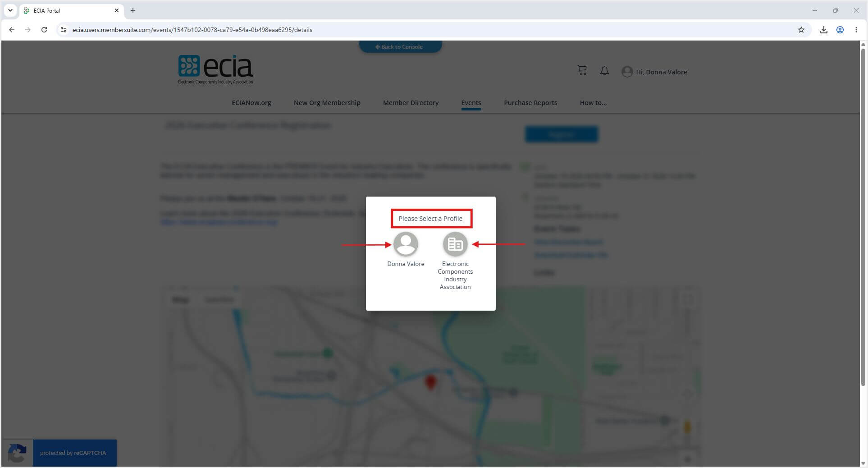Click the ECIA logo
The image size is (868, 468).
(215, 69)
